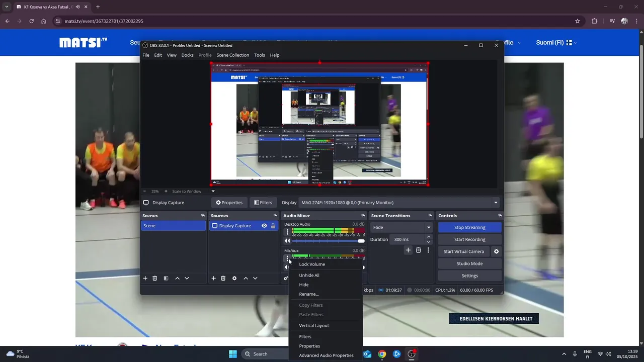This screenshot has width=644, height=362.
Task: Click Start Virtual Camera button
Action: [464, 251]
